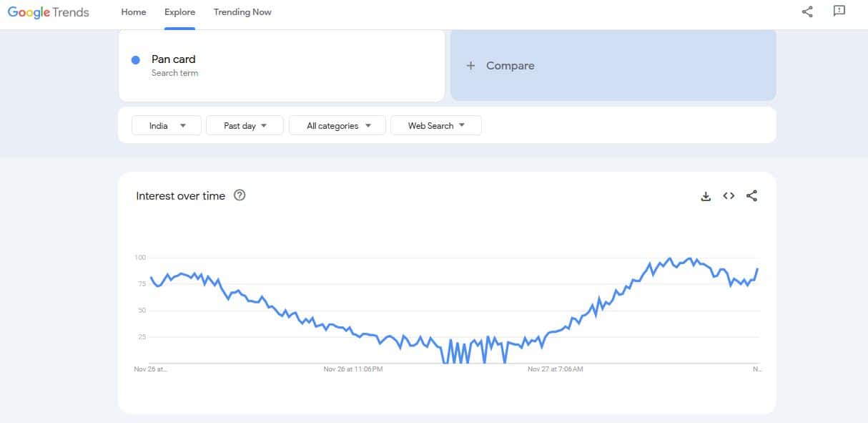Expand the Past day time range dropdown

coord(245,126)
